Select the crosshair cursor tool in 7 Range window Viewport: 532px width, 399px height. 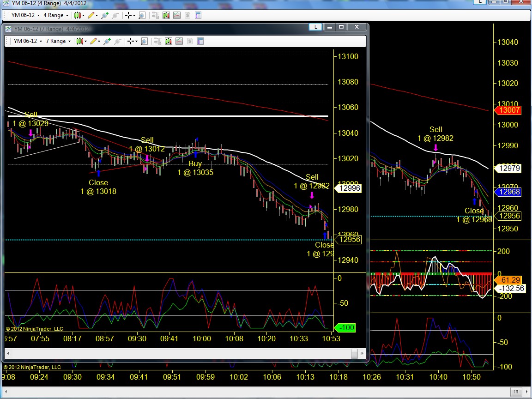click(130, 41)
